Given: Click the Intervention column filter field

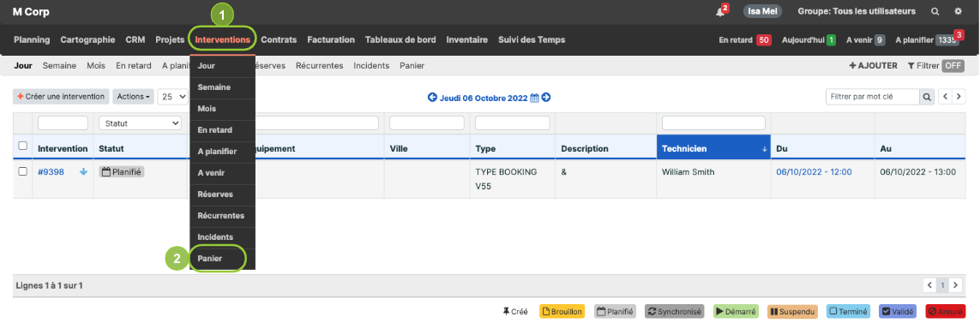Looking at the screenshot, I should click(x=63, y=123).
